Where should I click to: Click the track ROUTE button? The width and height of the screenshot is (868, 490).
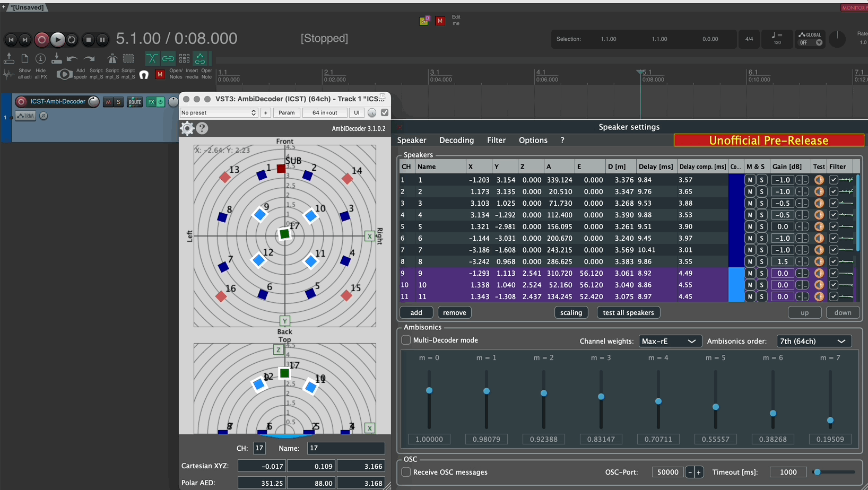point(135,102)
